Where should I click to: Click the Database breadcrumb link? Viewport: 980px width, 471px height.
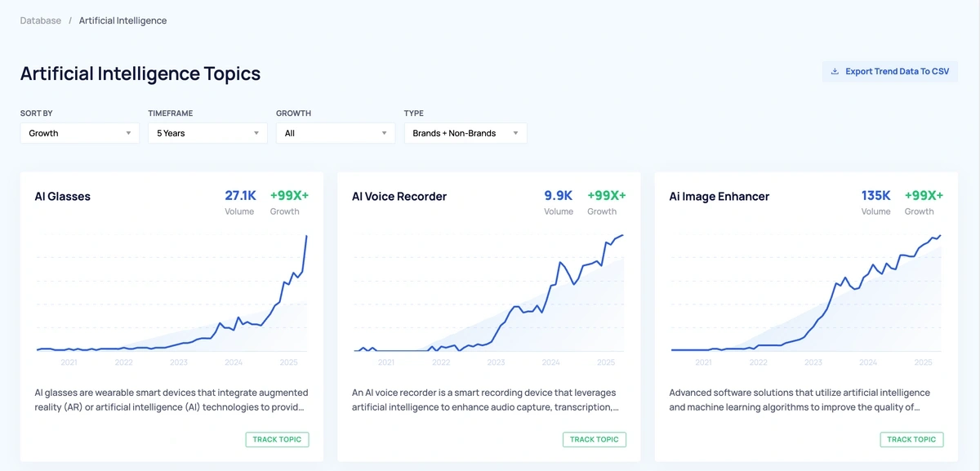[40, 20]
